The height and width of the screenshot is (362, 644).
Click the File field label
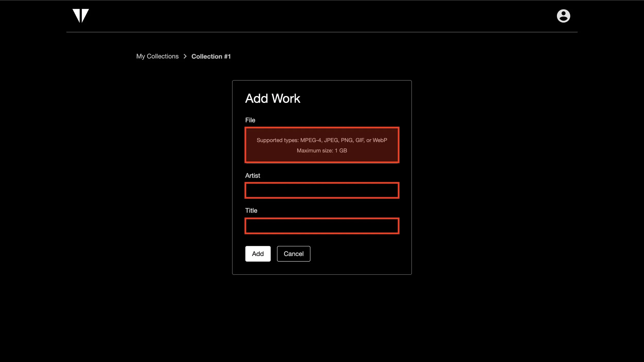(x=250, y=120)
